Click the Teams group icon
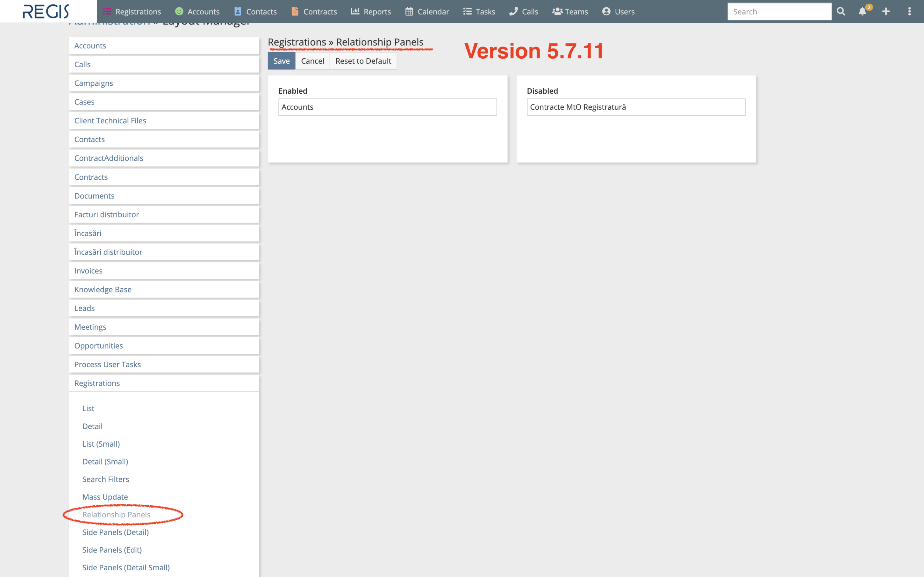Image resolution: width=924 pixels, height=577 pixels. pyautogui.click(x=557, y=11)
